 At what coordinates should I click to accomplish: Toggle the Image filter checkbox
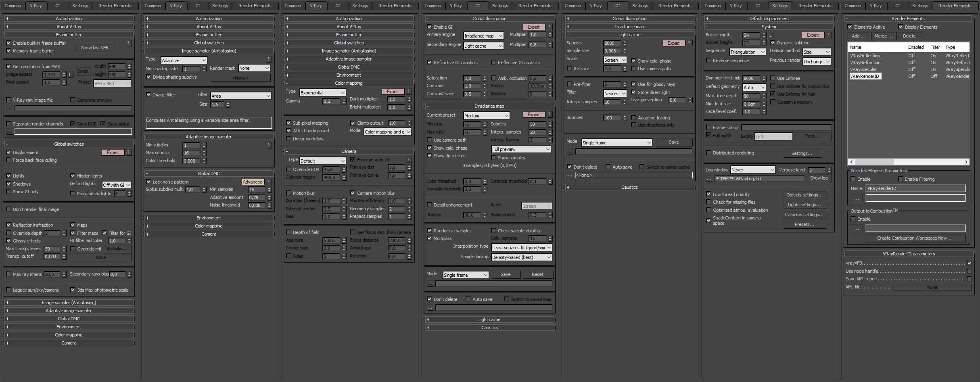[148, 95]
